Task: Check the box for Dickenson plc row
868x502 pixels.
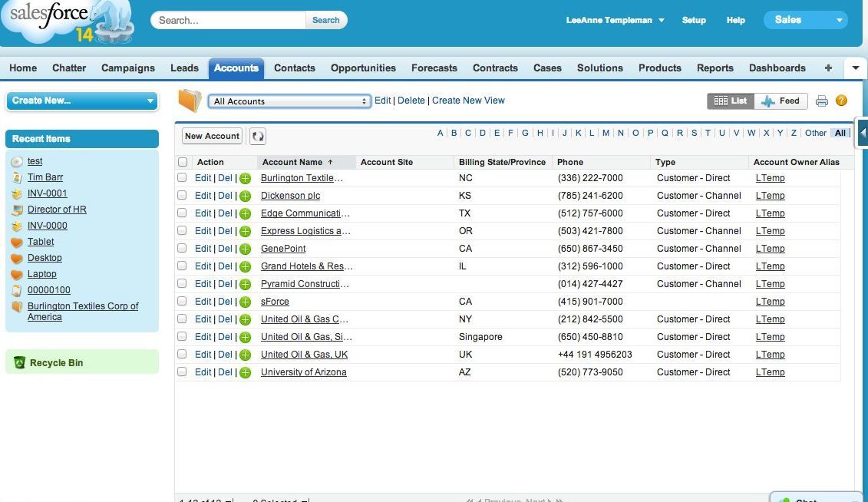Action: (x=182, y=196)
